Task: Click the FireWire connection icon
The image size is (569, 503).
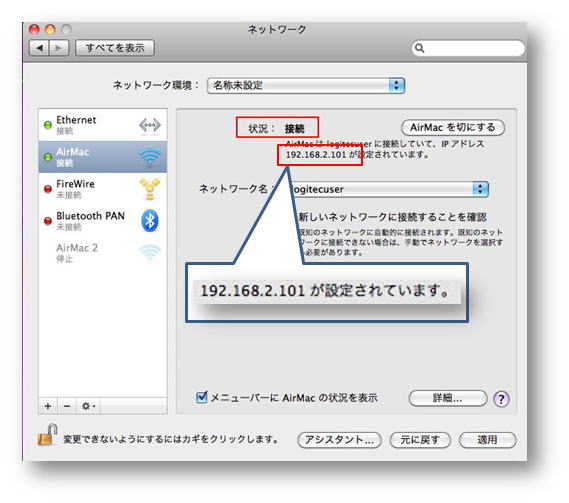Action: (150, 189)
